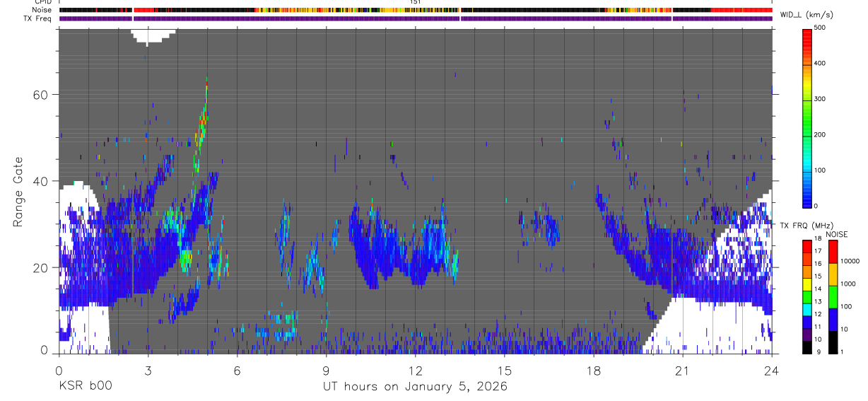Pick the blue segment of the NOISE colorbar
Image resolution: width=868 pixels, height=401 pixels.
pos(832,319)
